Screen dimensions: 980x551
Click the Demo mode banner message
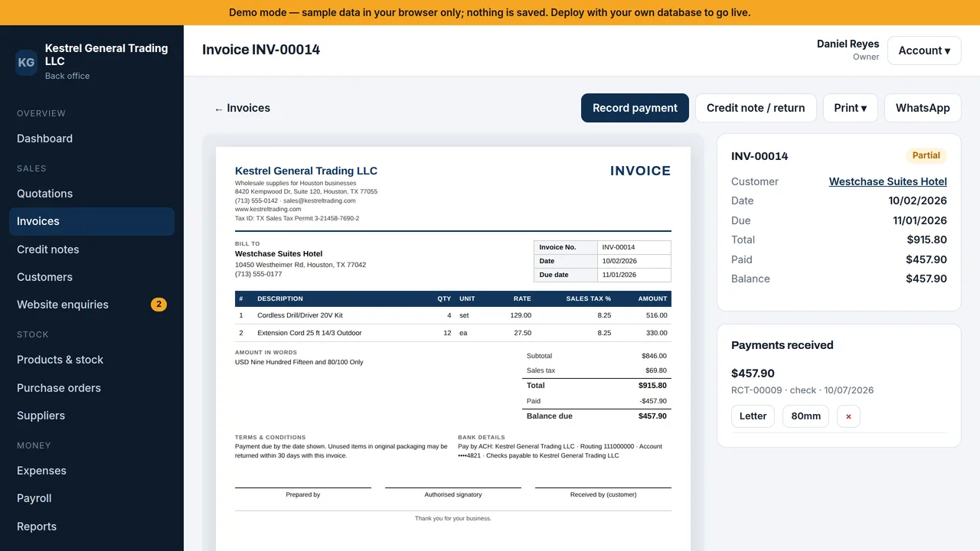490,12
